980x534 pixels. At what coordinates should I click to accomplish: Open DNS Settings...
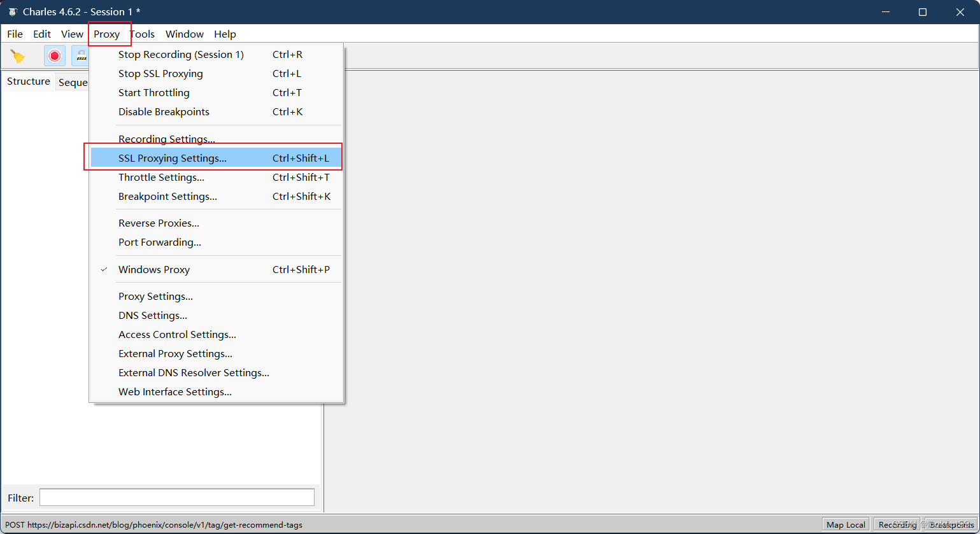217,316
